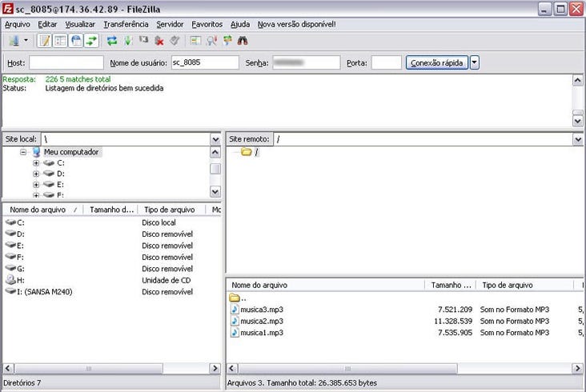This screenshot has height=392, width=586.
Task: Click the process queue green arrow icon
Action: 128,40
